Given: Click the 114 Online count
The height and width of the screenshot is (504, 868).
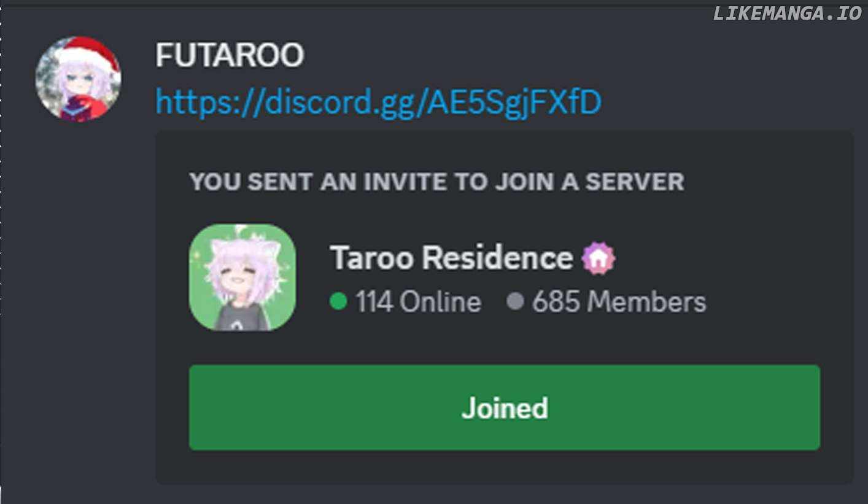Looking at the screenshot, I should click(419, 301).
